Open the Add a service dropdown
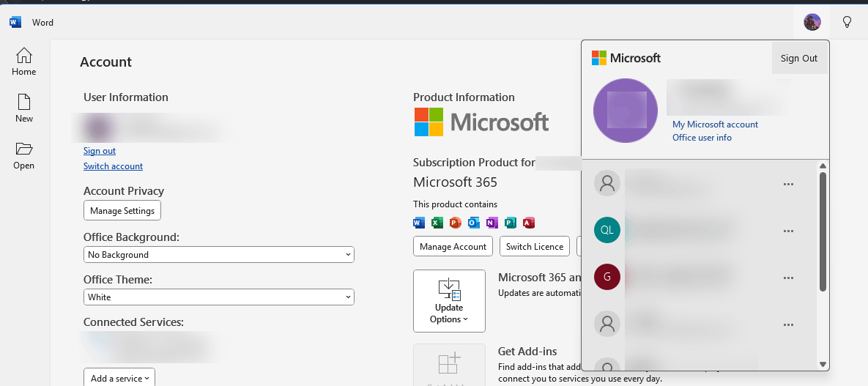Viewport: 868px width, 386px height. click(119, 378)
